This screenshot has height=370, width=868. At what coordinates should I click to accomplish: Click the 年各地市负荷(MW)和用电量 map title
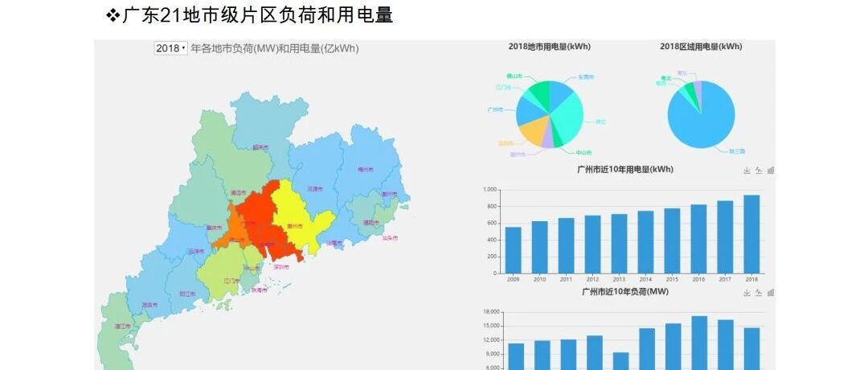pos(275,49)
